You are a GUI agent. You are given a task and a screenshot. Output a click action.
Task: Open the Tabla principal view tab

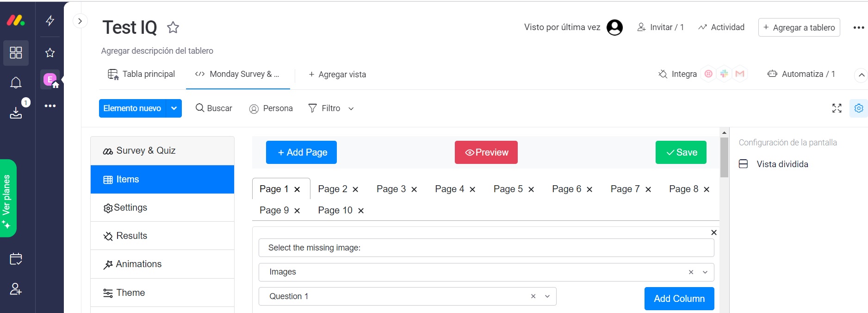142,74
